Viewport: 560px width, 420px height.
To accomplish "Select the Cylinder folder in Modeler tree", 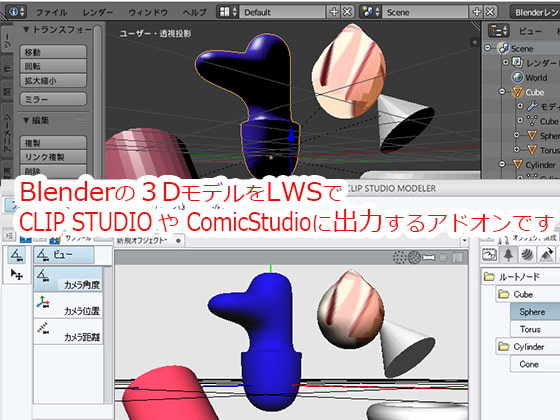I will tap(528, 347).
